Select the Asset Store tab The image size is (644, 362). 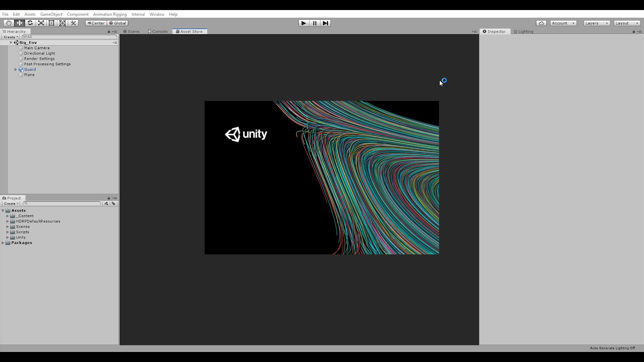189,32
